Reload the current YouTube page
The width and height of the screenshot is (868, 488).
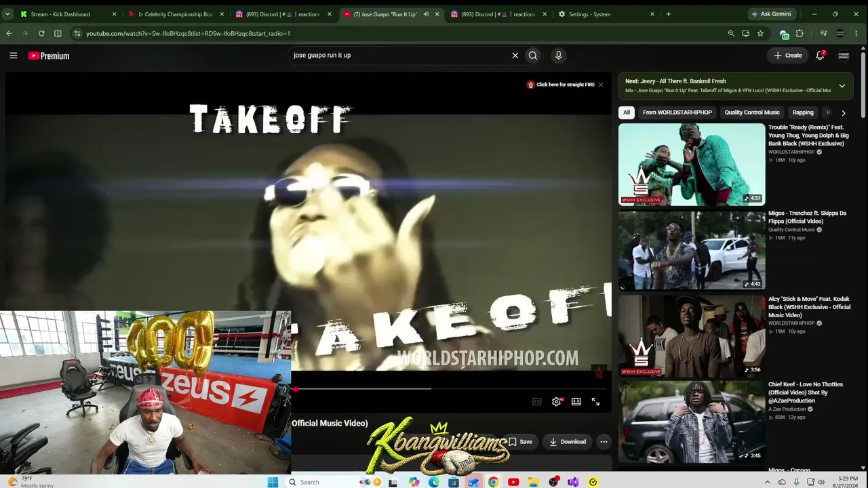pyautogui.click(x=41, y=33)
